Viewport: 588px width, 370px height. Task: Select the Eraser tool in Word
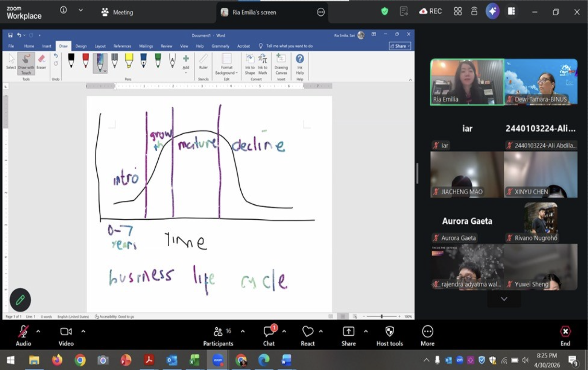[x=41, y=62]
